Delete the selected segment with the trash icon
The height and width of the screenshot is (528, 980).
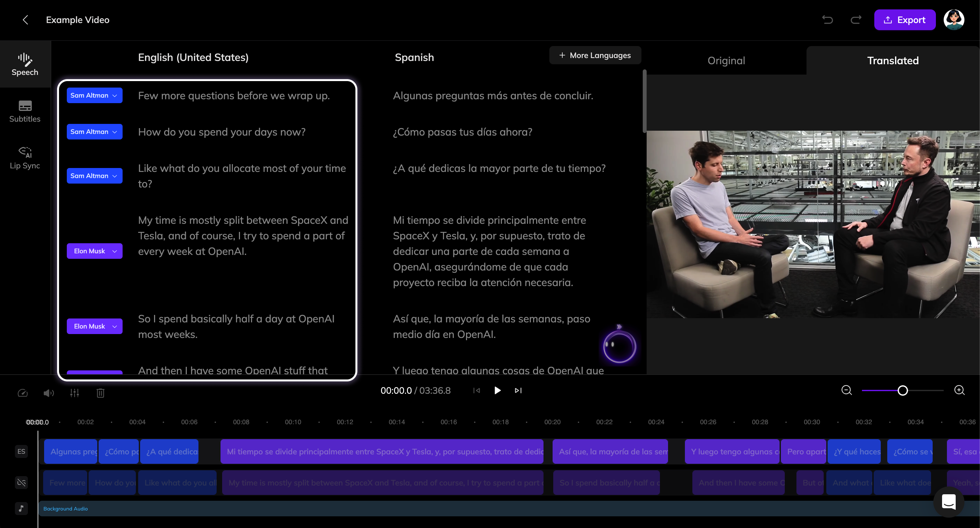coord(101,392)
